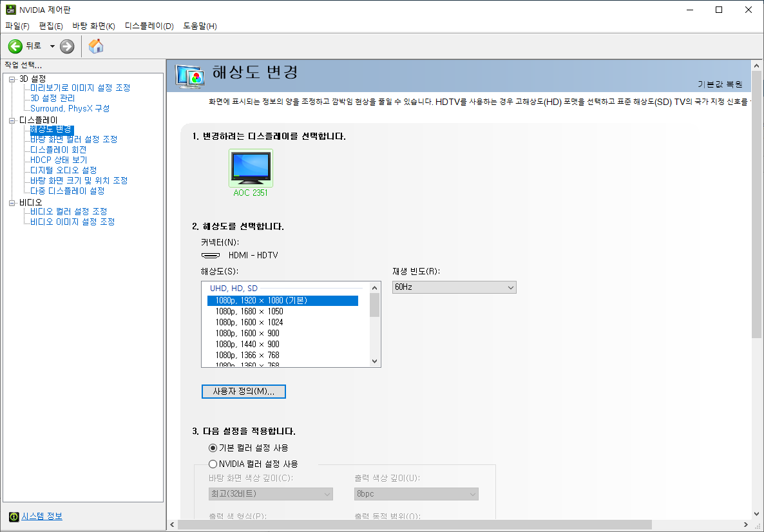Click horizontal scrollbar left arrow
The image size is (764, 532).
(172, 525)
